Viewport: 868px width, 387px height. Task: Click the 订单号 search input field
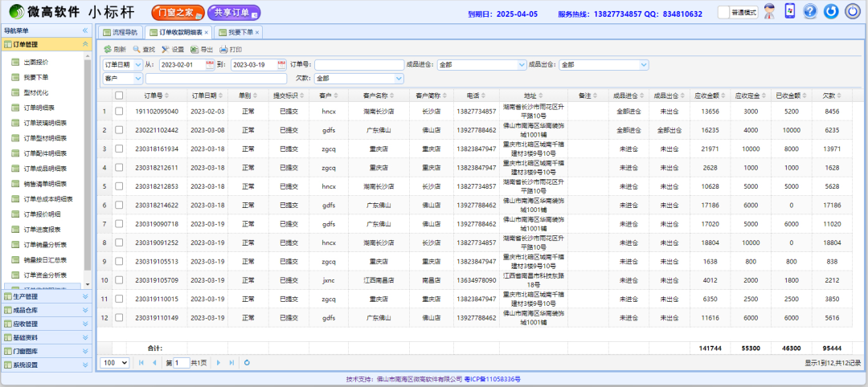(358, 64)
